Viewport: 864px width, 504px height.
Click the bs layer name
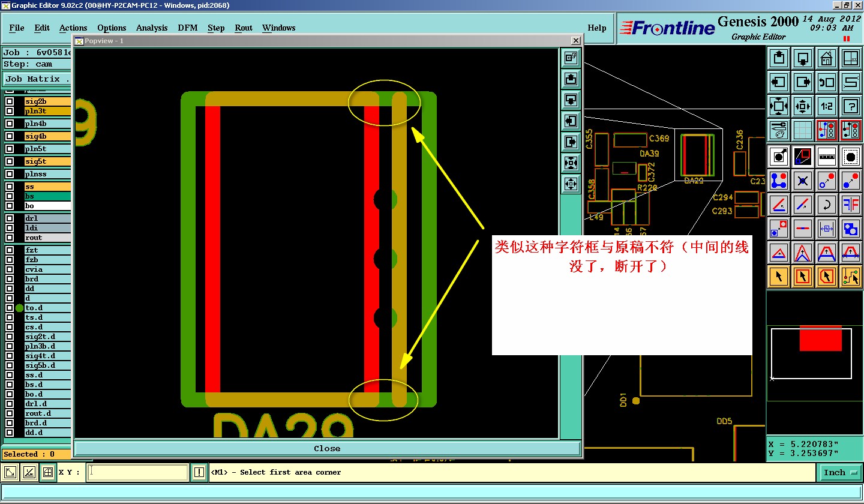pos(47,196)
